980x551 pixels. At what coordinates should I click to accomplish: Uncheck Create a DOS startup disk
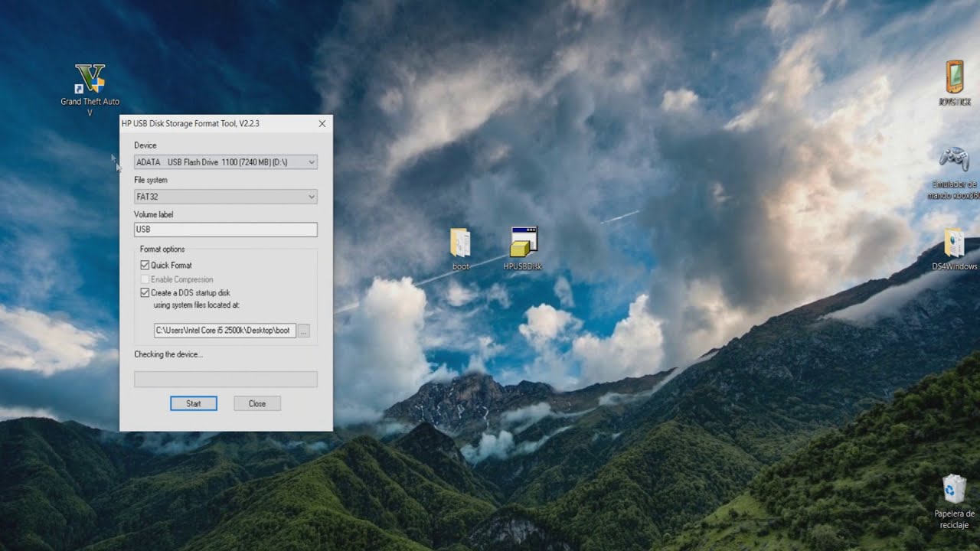coord(145,292)
